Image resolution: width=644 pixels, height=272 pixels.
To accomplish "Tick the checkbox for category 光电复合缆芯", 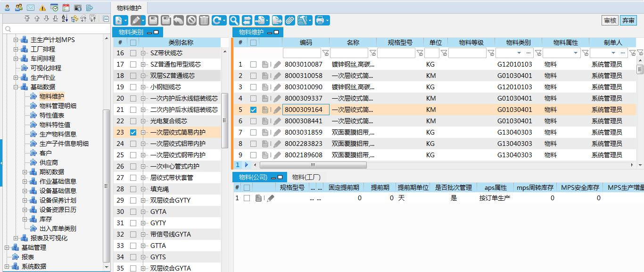I will 133,121.
